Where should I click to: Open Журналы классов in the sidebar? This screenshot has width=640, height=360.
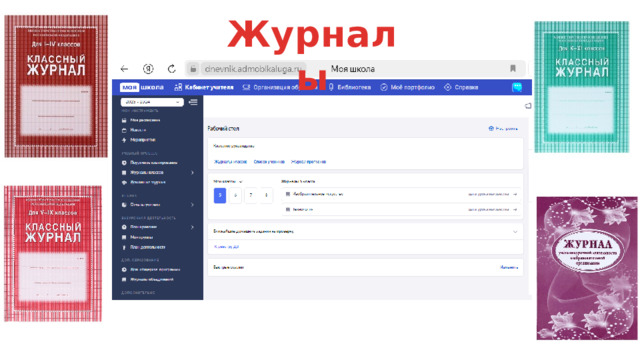click(x=143, y=173)
